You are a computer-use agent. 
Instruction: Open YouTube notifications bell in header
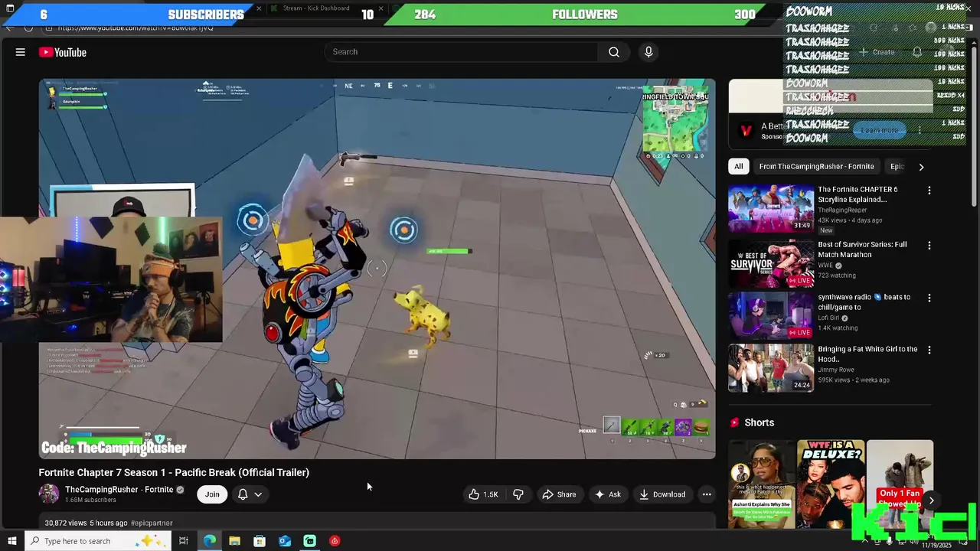tap(917, 52)
